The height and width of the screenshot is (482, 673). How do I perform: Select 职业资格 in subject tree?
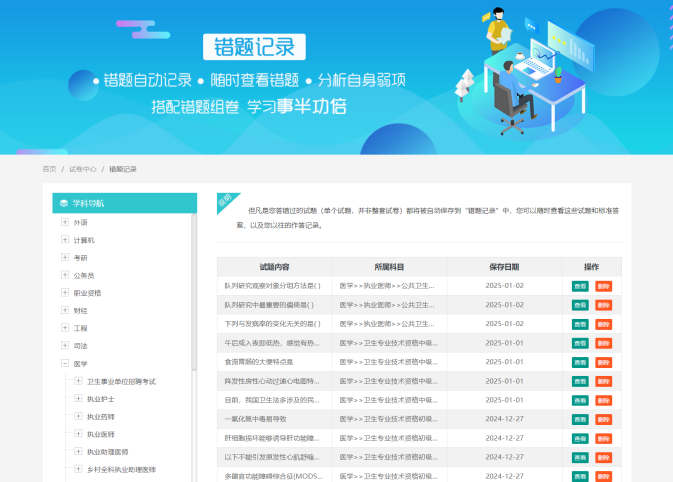[x=87, y=293]
